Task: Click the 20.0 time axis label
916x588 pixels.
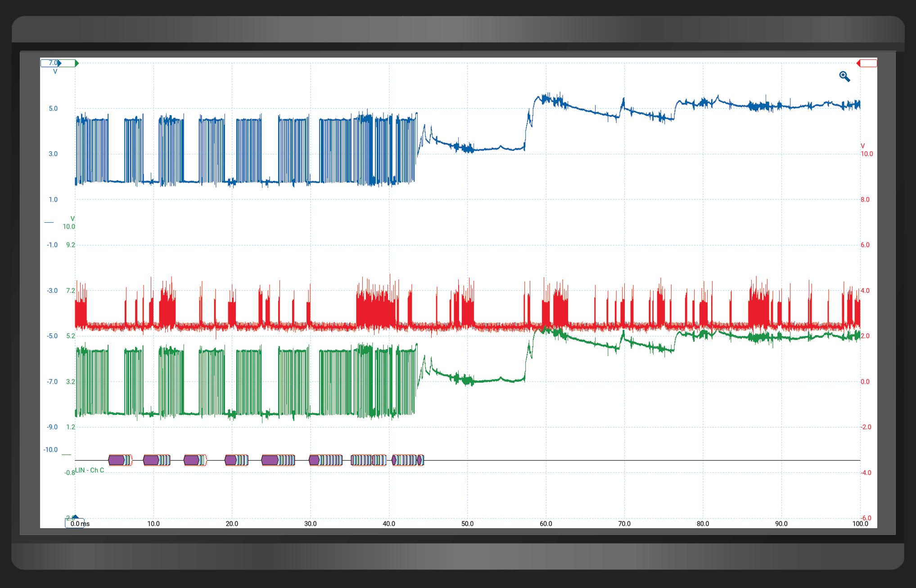Action: tap(232, 524)
